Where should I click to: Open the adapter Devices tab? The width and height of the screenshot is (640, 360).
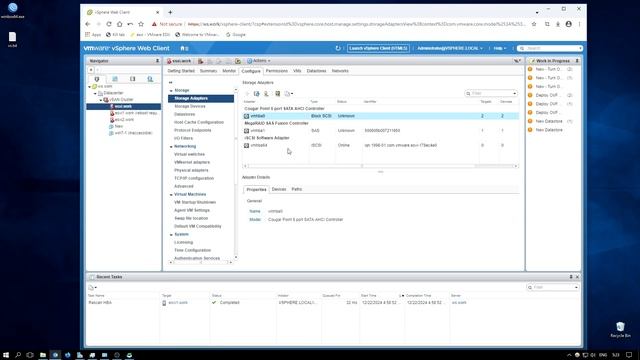coord(279,189)
